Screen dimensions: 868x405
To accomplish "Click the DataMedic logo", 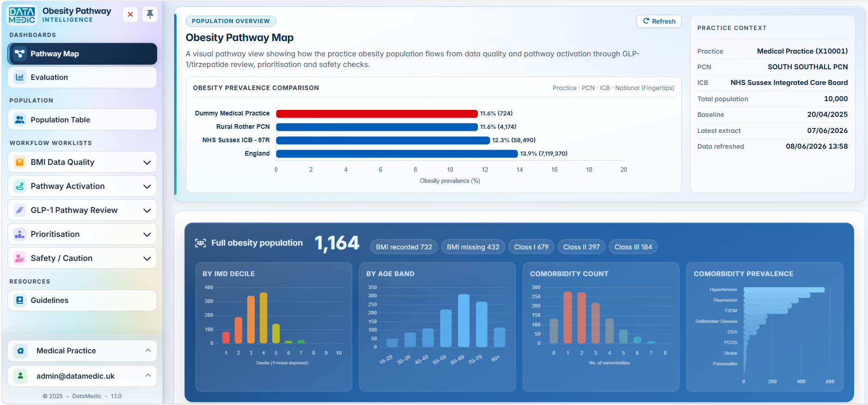I will (x=22, y=15).
